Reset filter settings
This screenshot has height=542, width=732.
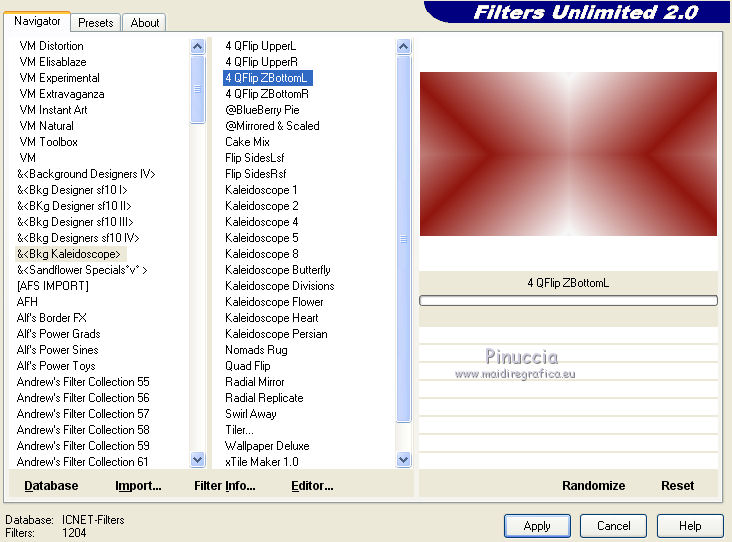pyautogui.click(x=677, y=486)
